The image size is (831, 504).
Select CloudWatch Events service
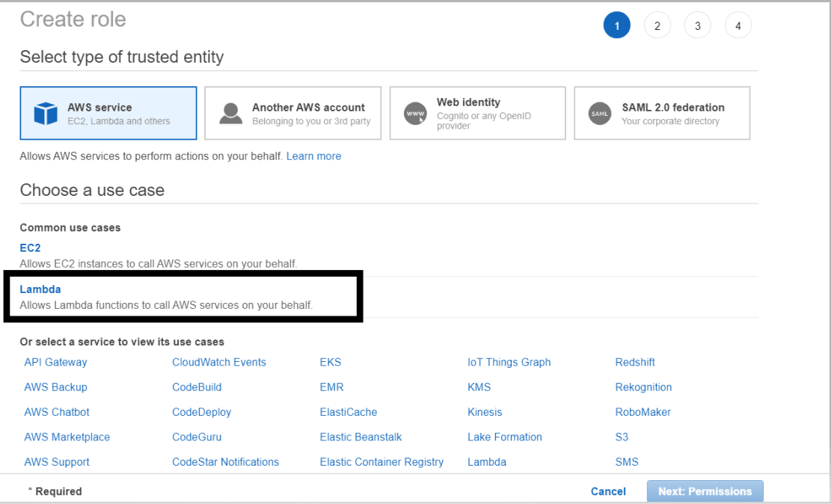coord(219,363)
